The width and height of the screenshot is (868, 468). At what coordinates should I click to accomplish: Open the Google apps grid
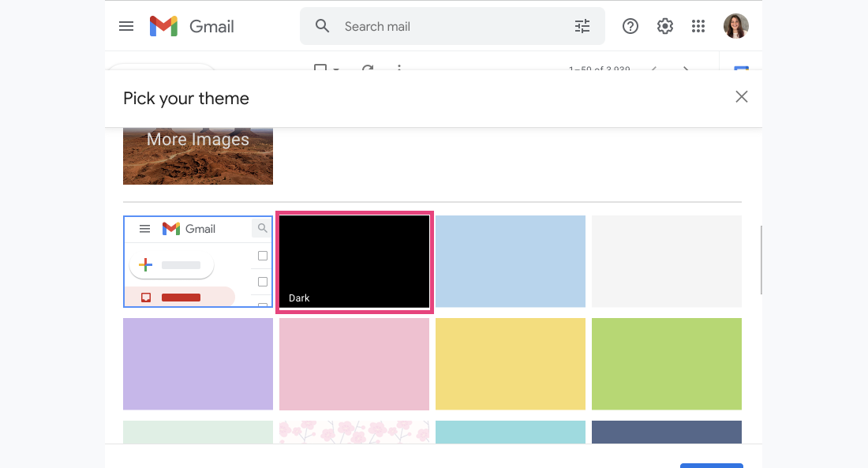[x=698, y=26]
